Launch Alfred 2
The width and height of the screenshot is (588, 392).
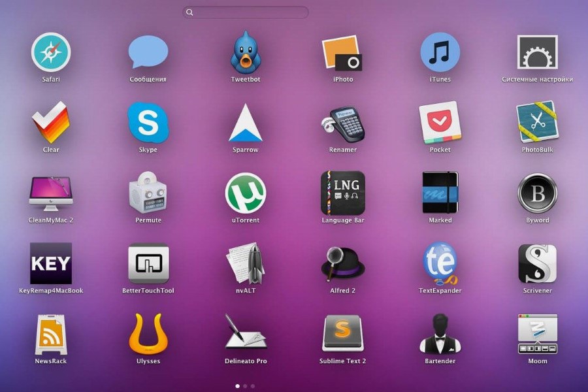click(x=343, y=263)
